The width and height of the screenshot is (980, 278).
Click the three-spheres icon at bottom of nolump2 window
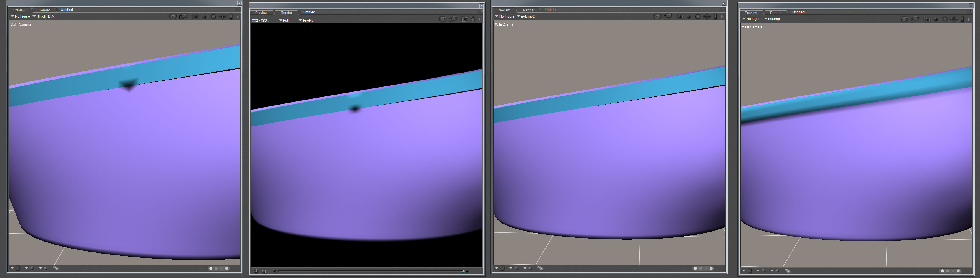pyautogui.click(x=540, y=268)
